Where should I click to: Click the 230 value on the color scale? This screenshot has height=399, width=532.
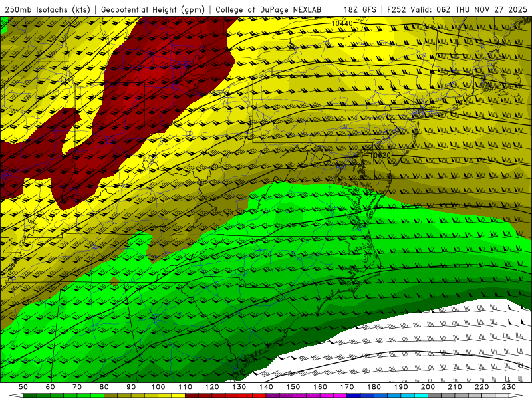point(509,387)
